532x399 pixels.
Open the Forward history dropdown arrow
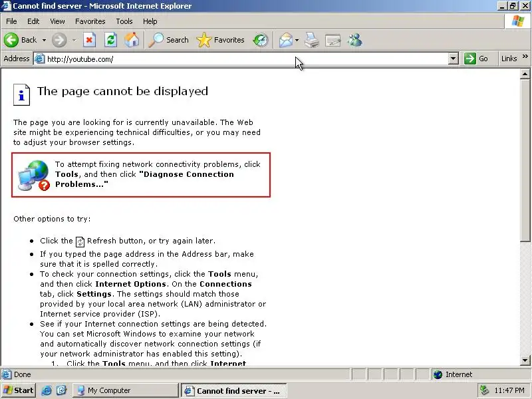click(74, 40)
